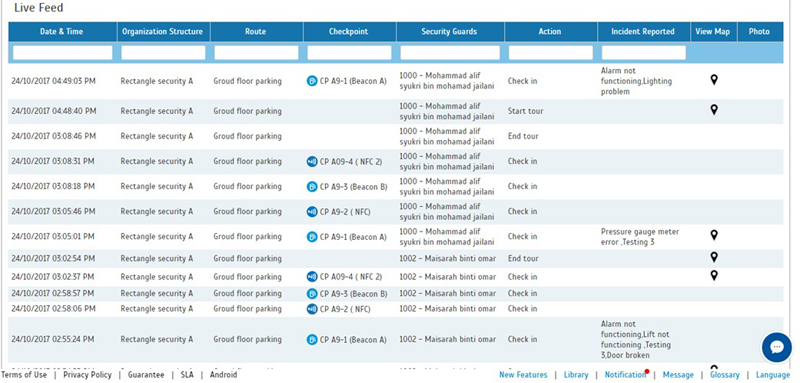Open Notification footer link
This screenshot has width=800, height=383.
[x=626, y=375]
